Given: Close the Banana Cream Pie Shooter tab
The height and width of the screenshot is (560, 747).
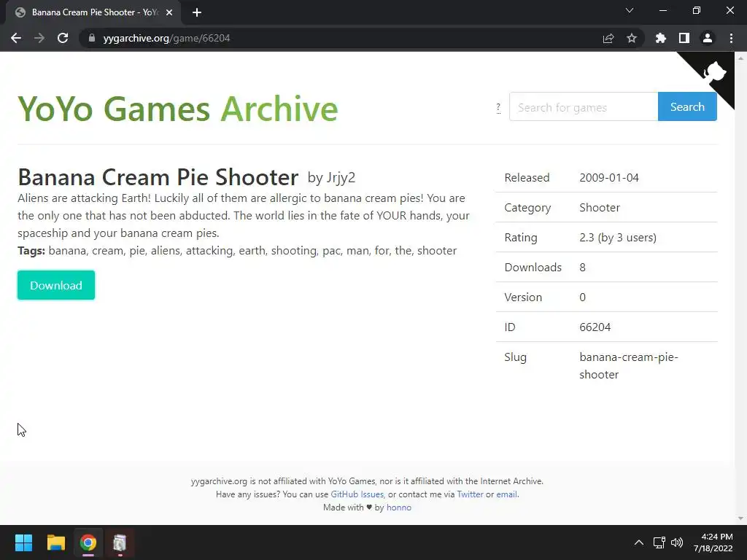Looking at the screenshot, I should [169, 12].
